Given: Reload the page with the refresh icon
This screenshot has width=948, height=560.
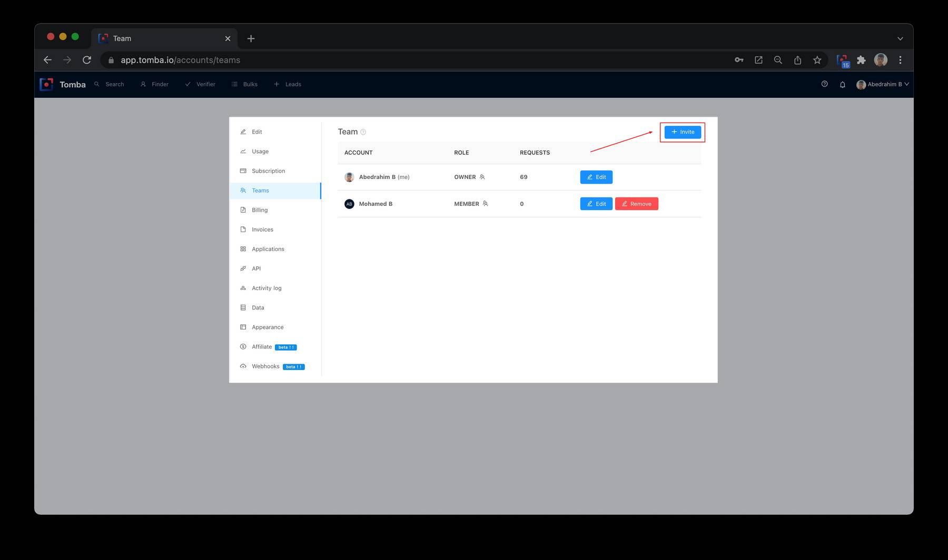Looking at the screenshot, I should (x=87, y=60).
